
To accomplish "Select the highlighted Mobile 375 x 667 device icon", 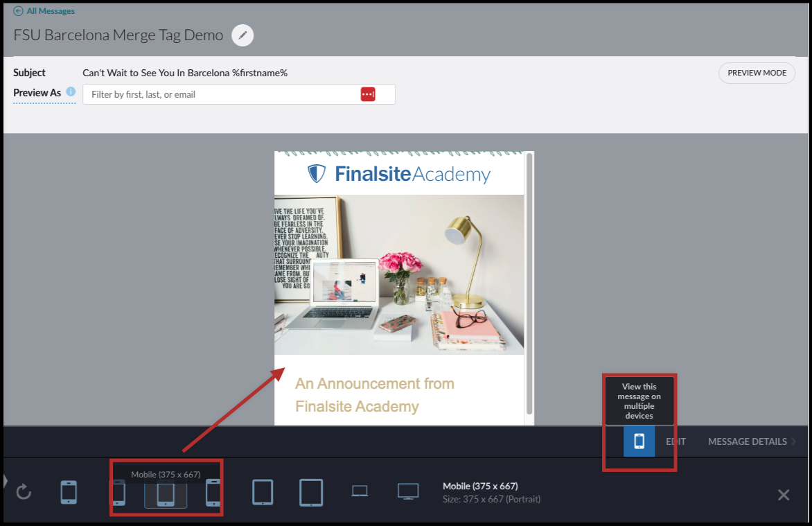I will tap(166, 494).
